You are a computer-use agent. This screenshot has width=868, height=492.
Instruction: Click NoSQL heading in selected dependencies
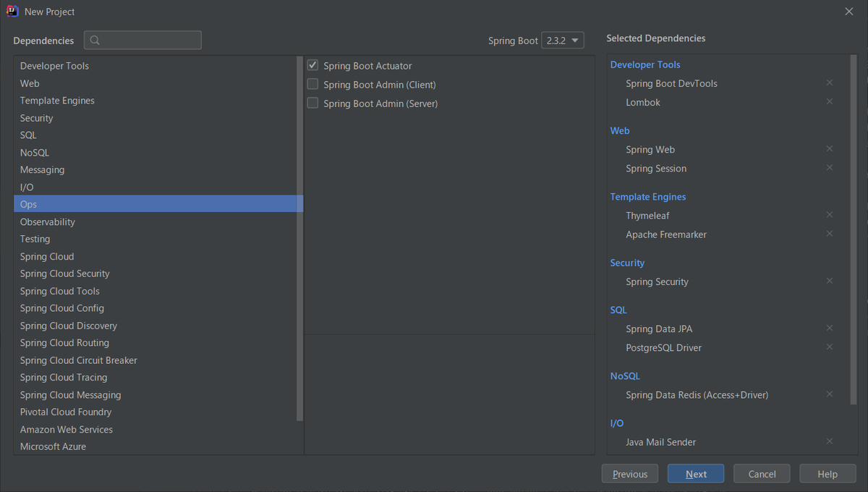625,376
